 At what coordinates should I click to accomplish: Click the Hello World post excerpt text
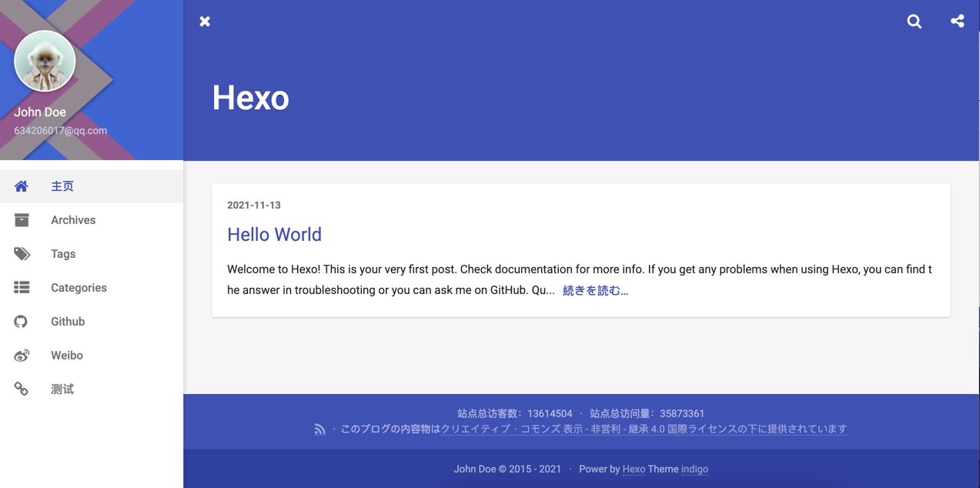click(x=580, y=280)
